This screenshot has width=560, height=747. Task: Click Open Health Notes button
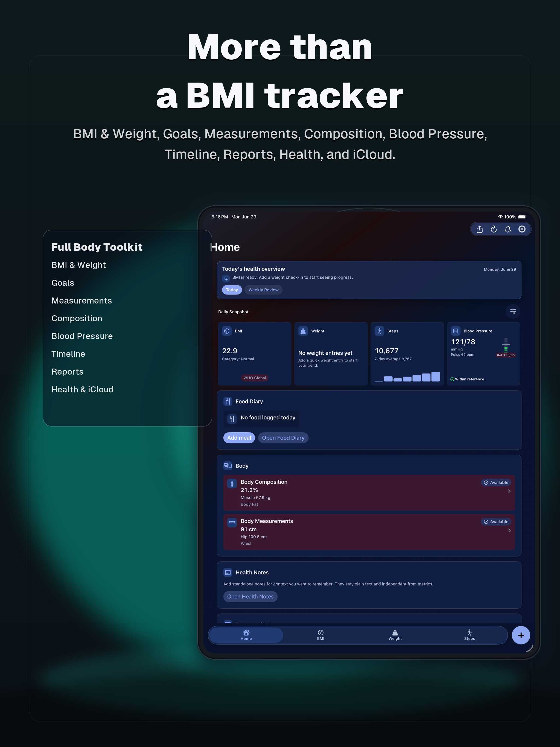250,596
